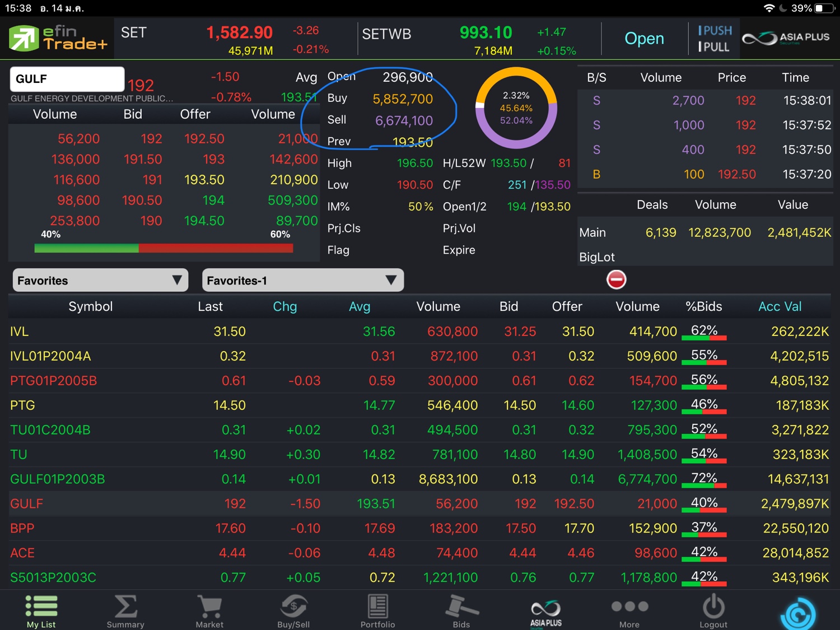Open My List from bottom bar
The width and height of the screenshot is (840, 630).
(x=41, y=611)
